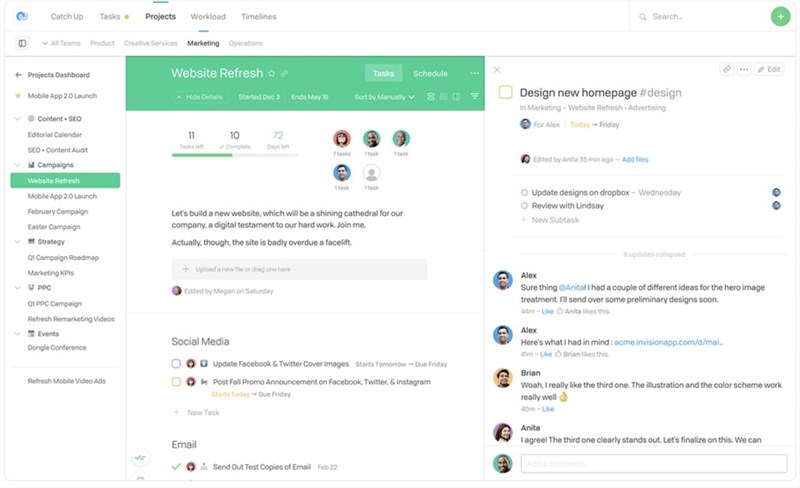Image resolution: width=800 pixels, height=488 pixels.
Task: Open Sort by Manually dropdown
Action: point(384,97)
